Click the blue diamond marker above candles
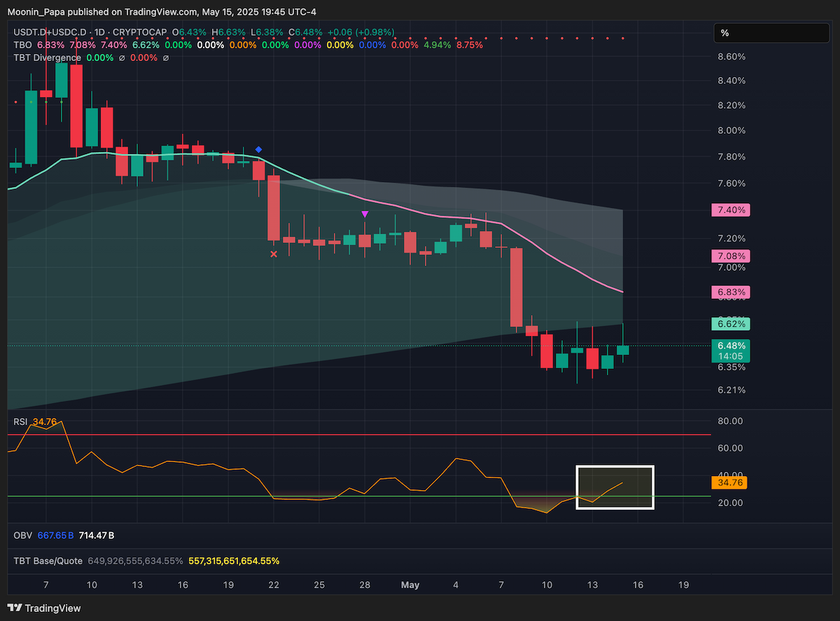Image resolution: width=840 pixels, height=621 pixels. [x=258, y=150]
